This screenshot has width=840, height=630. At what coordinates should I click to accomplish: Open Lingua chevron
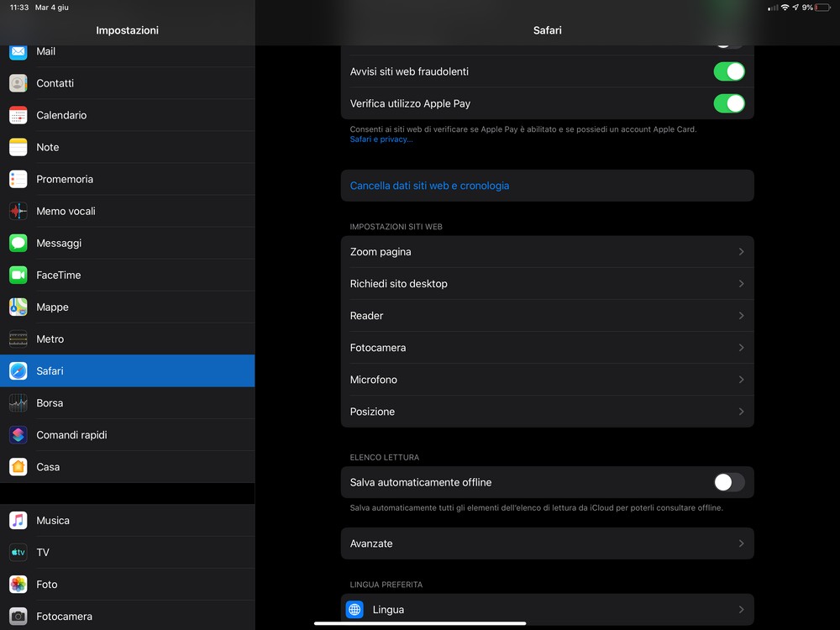(x=742, y=610)
